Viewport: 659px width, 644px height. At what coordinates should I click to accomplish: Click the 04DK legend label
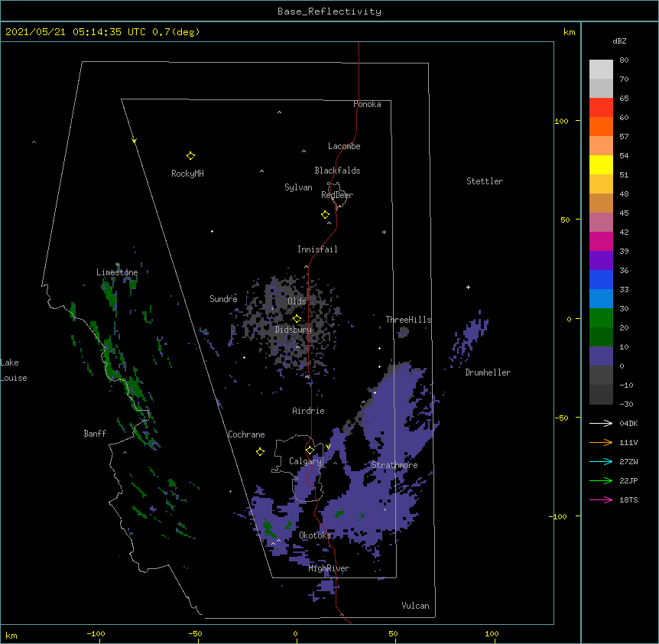point(628,423)
